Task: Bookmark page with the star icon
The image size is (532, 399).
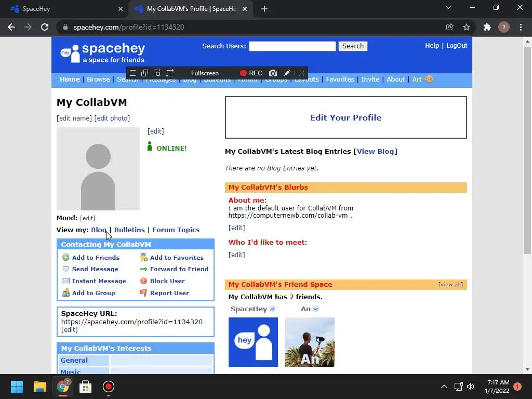Action: [467, 27]
